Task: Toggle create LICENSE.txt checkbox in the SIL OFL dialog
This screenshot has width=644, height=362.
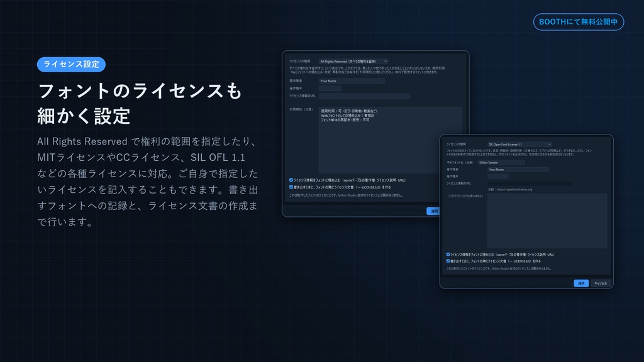Action: 448,261
